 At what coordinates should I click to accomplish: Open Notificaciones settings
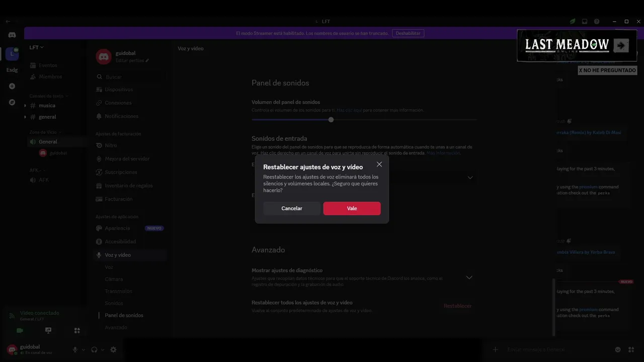pos(121,116)
